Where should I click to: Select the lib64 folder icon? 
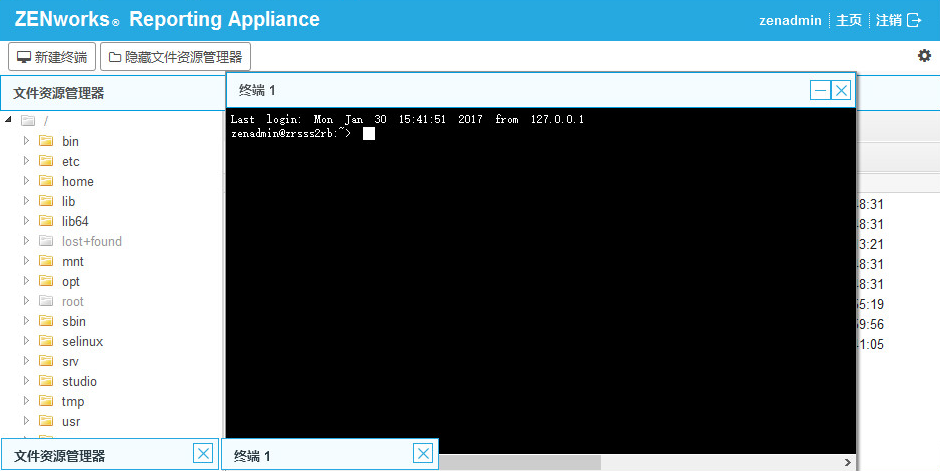click(46, 221)
